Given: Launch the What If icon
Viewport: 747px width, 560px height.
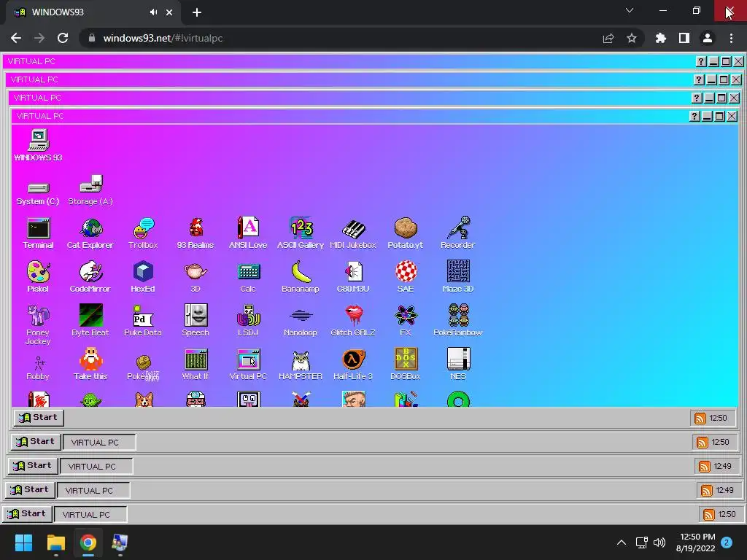Looking at the screenshot, I should coord(196,365).
